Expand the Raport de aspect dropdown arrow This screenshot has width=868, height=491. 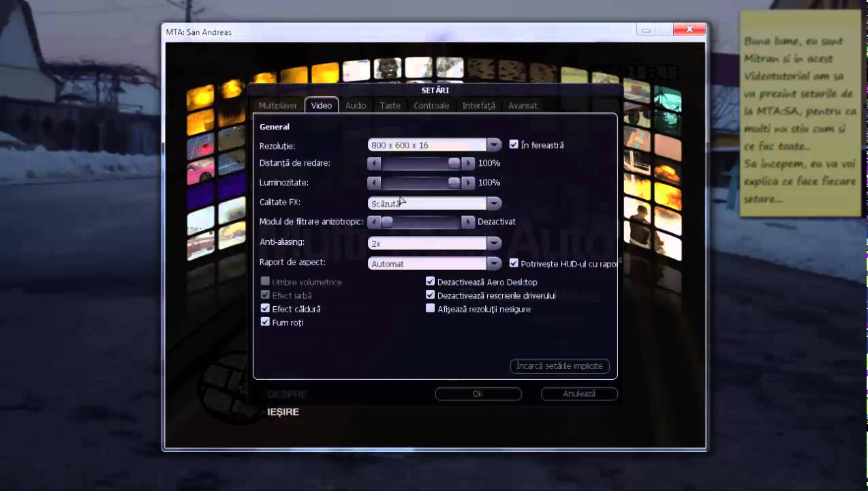(x=494, y=264)
